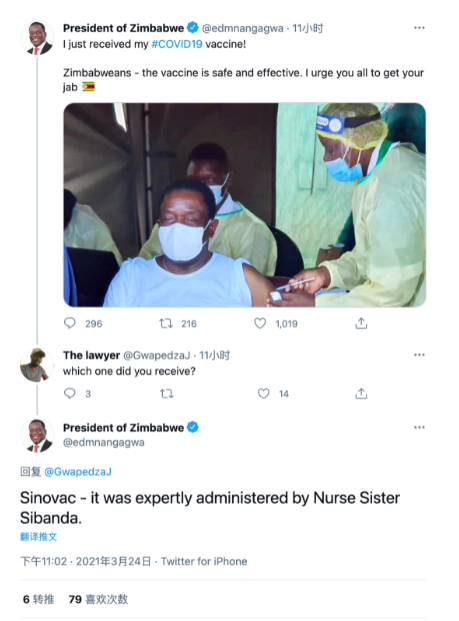Reply to the President's vaccine tweet
Viewport: 459px width, 621px height.
point(70,323)
